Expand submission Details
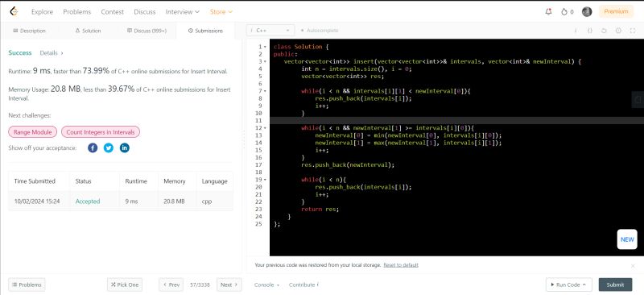The image size is (644, 295). point(52,52)
